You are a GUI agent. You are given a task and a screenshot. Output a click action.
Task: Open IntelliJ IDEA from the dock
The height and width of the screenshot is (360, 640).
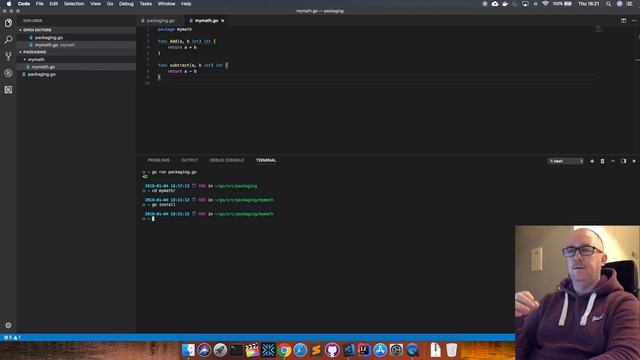tap(364, 350)
